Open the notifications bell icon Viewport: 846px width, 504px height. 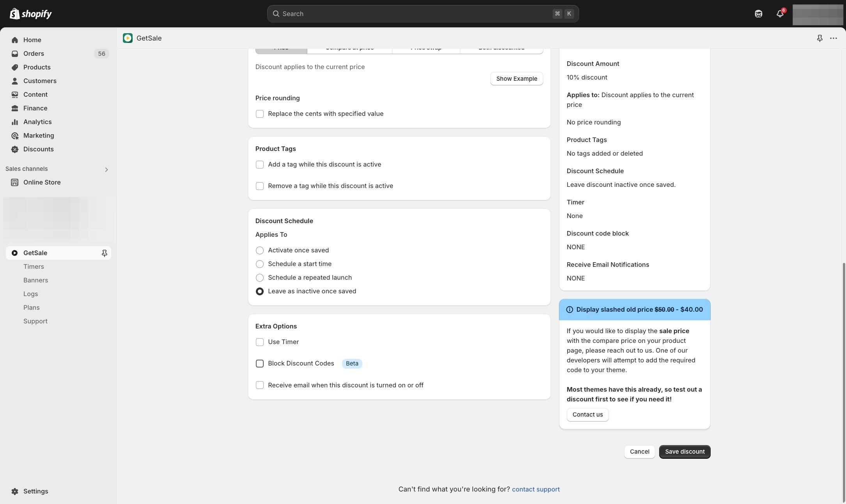[780, 14]
